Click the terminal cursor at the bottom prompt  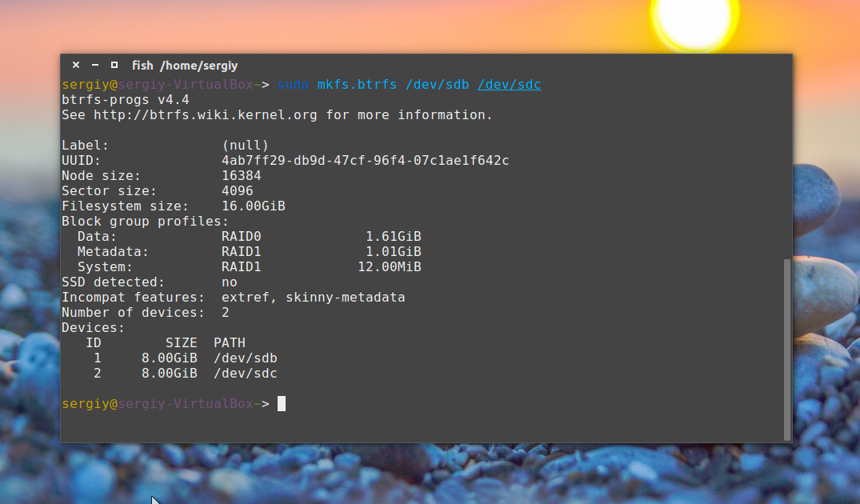point(282,404)
